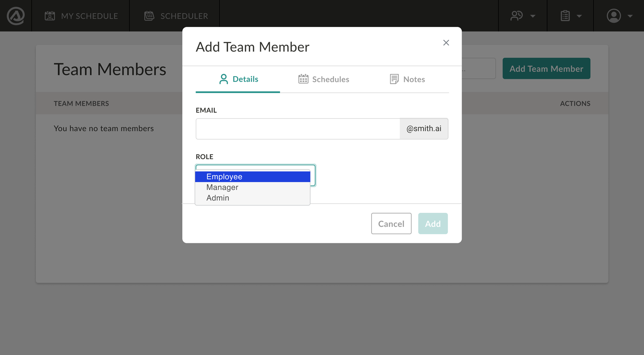Click the Scheduler calendar icon
Screen dimensions: 644x355
click(149, 16)
